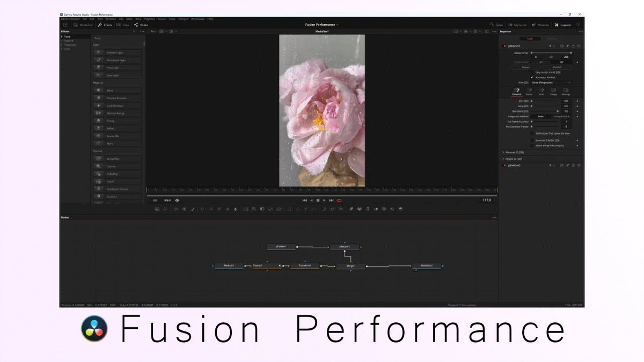This screenshot has height=362, width=644.
Task: Select the Phong material tool
Action: (x=118, y=121)
